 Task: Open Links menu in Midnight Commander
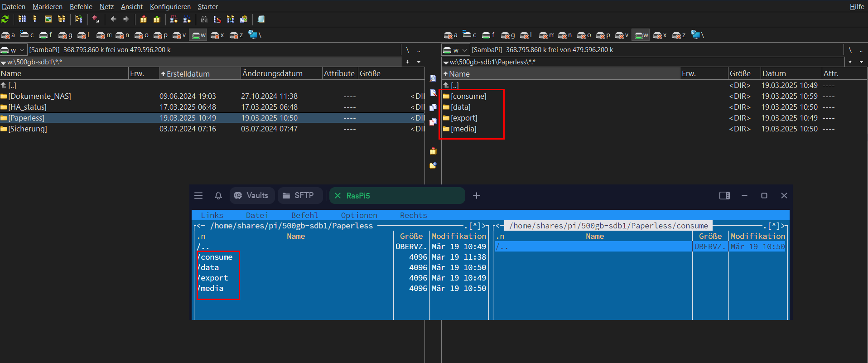tap(212, 215)
